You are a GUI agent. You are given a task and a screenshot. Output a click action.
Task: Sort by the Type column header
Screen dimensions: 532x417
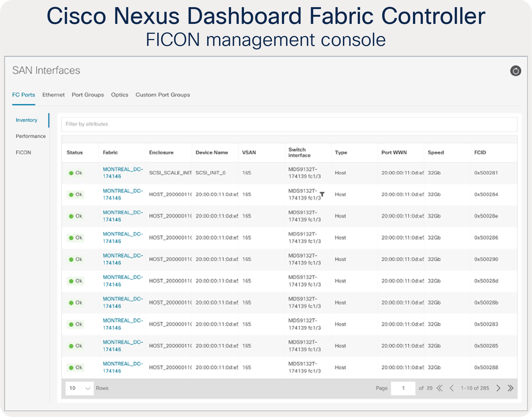pyautogui.click(x=341, y=152)
